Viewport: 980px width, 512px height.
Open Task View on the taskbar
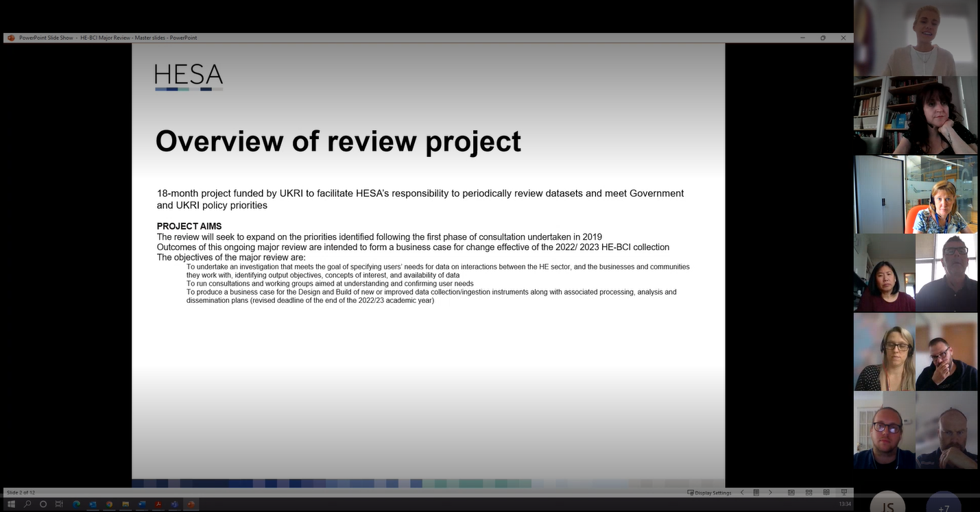(59, 504)
